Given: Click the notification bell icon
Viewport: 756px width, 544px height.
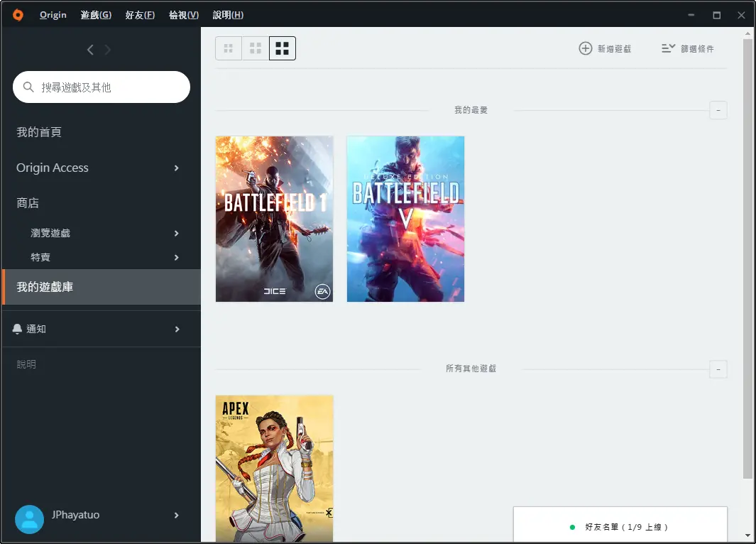Looking at the screenshot, I should [17, 329].
